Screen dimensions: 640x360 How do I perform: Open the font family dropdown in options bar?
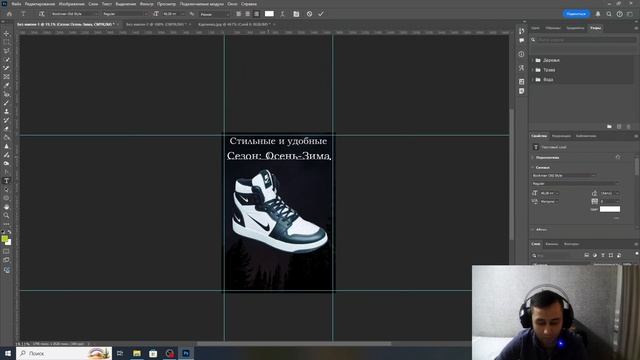pos(74,14)
